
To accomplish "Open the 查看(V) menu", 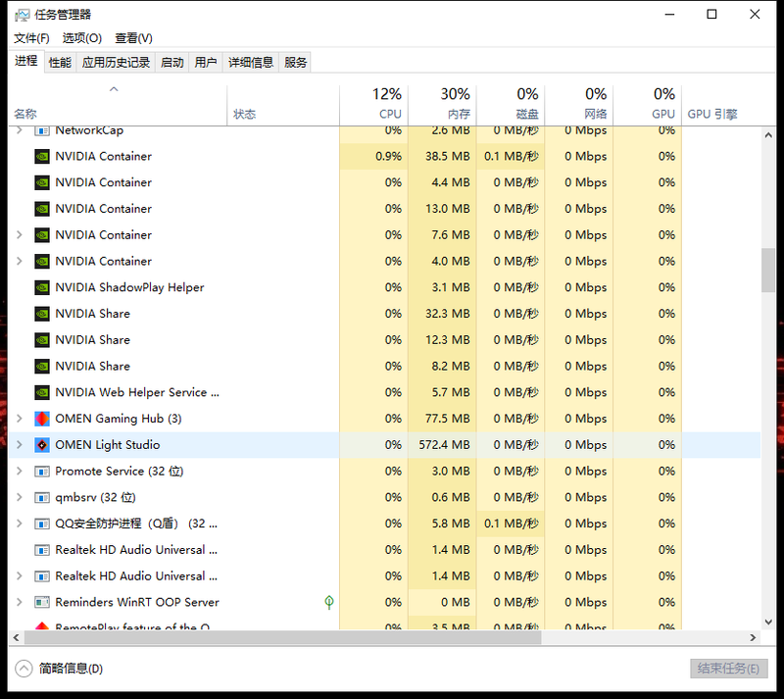I will pos(133,38).
